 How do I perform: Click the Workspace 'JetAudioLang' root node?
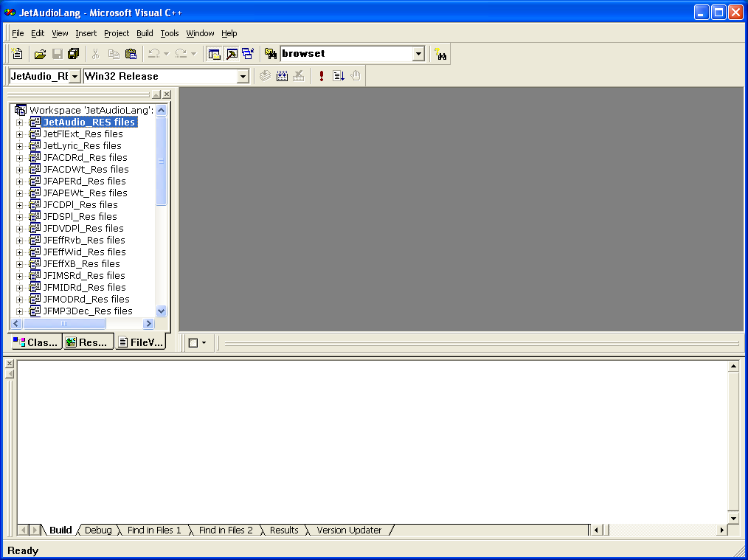91,110
